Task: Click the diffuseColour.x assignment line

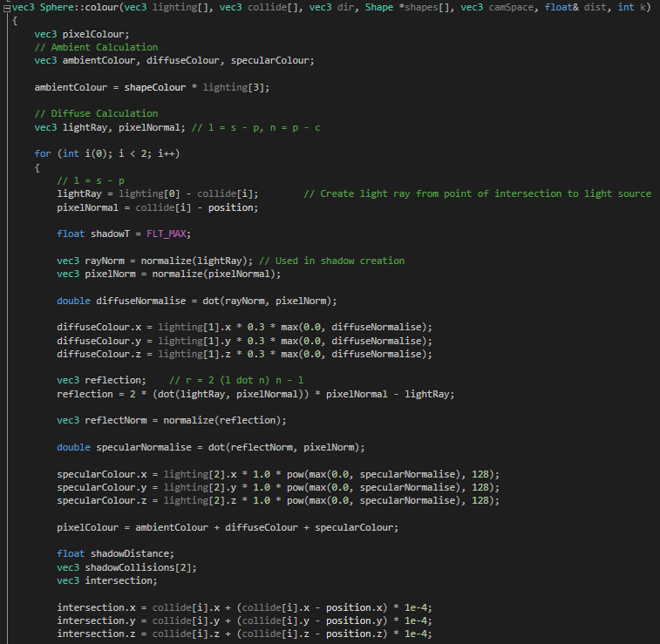Action: pyautogui.click(x=244, y=327)
